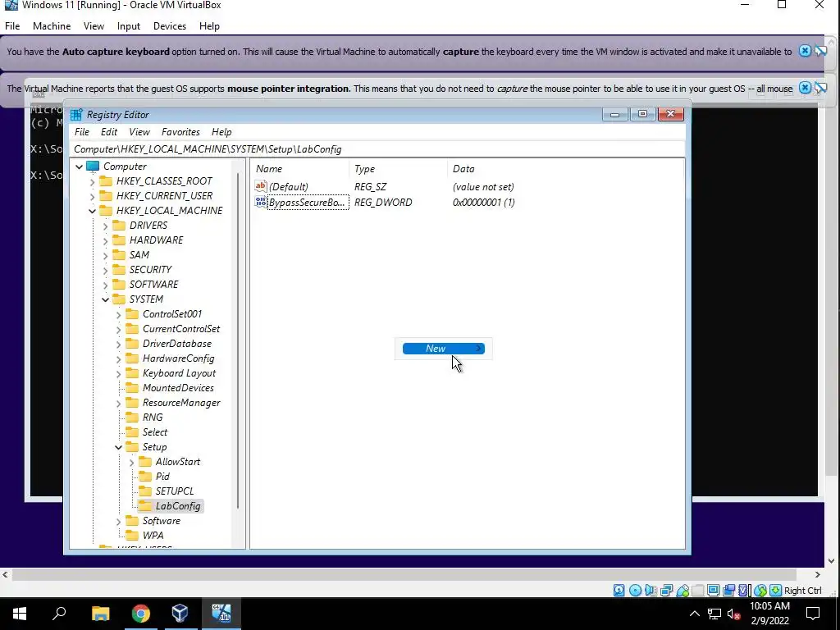The width and height of the screenshot is (840, 630).
Task: Click the Setup folder icon
Action: point(132,447)
